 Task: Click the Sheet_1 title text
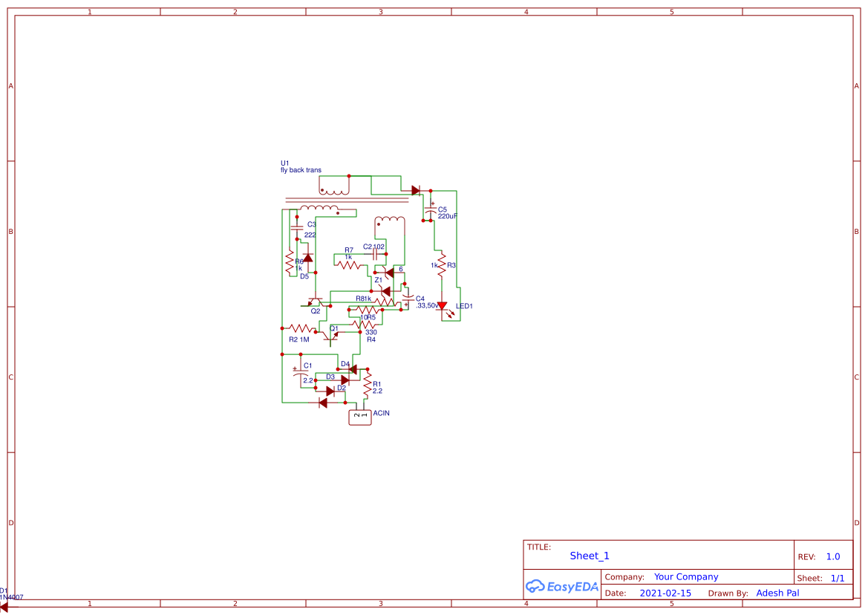point(589,556)
